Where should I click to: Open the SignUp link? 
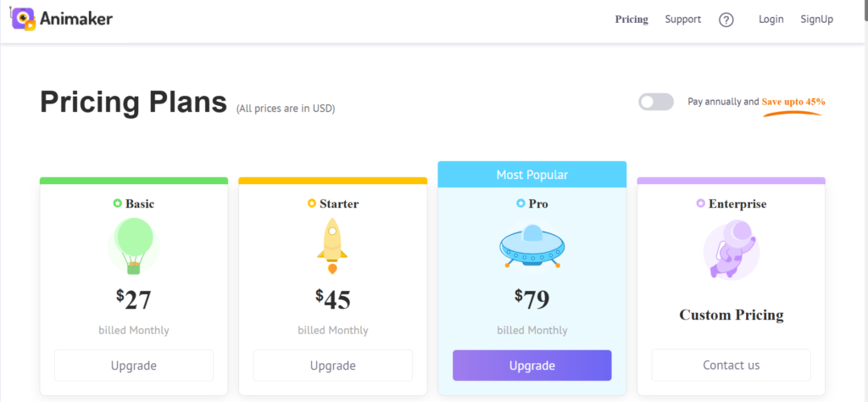(816, 20)
